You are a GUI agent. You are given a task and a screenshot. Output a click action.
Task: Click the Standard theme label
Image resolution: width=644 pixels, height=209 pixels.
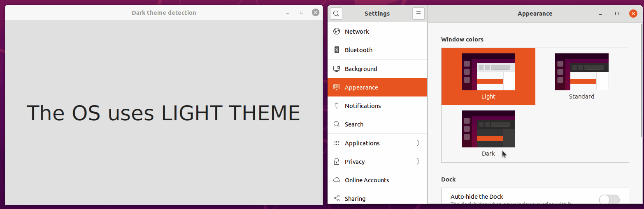[582, 96]
